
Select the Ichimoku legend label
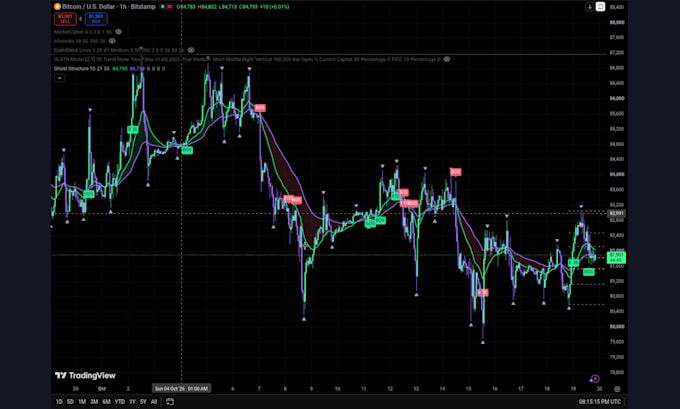[x=79, y=41]
